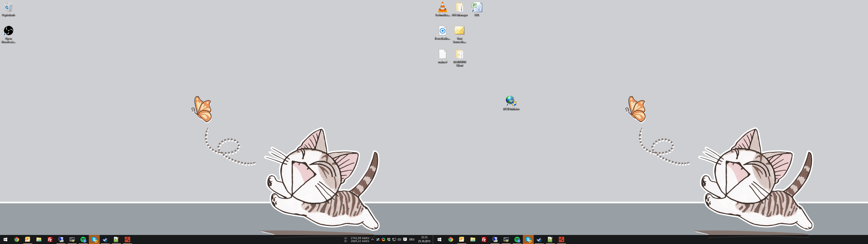Open the clock showing 21:15
The height and width of the screenshot is (244, 868).
(x=424, y=239)
